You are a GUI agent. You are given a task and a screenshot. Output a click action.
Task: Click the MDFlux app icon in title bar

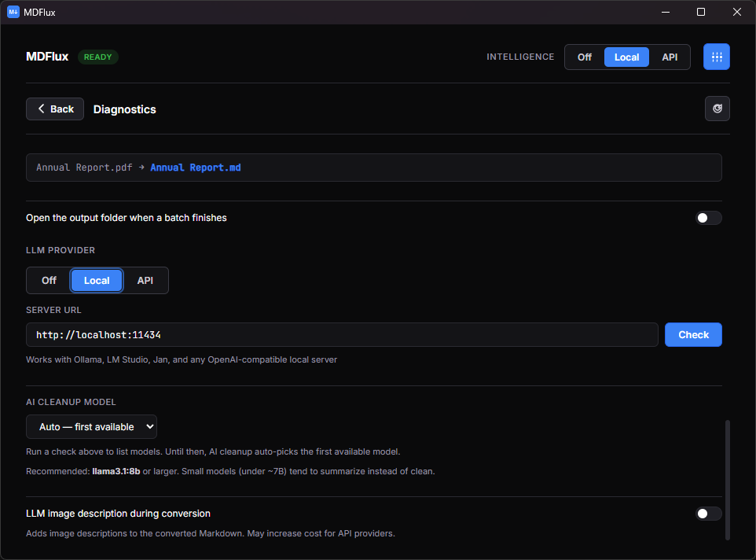coord(13,12)
